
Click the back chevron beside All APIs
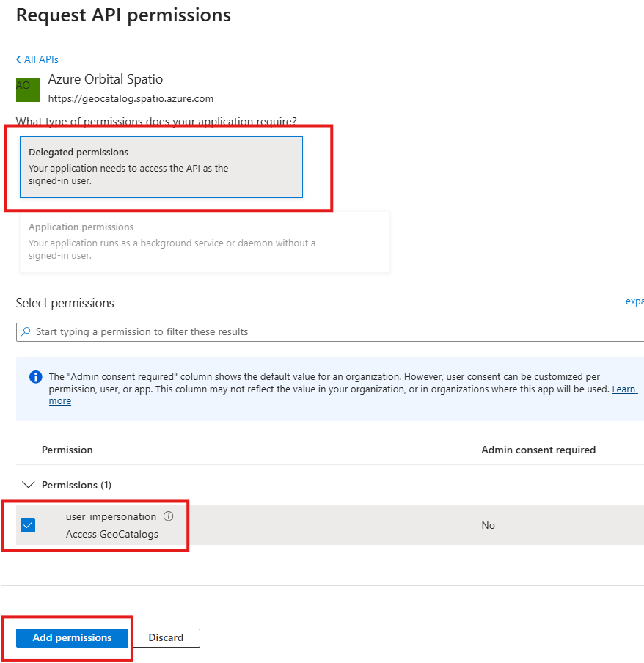pyautogui.click(x=19, y=59)
